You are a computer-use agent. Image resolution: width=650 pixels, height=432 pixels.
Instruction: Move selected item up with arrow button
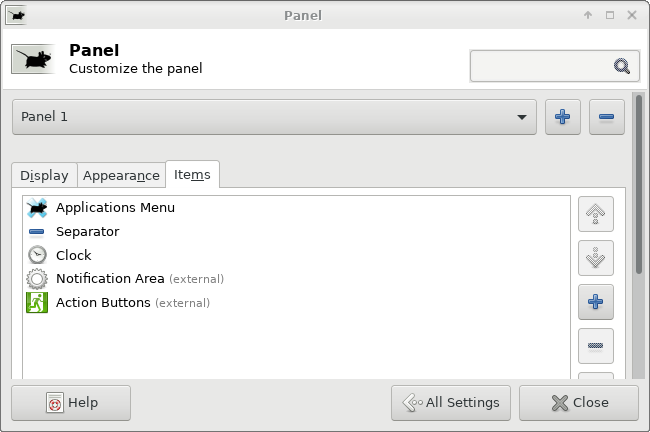[596, 214]
